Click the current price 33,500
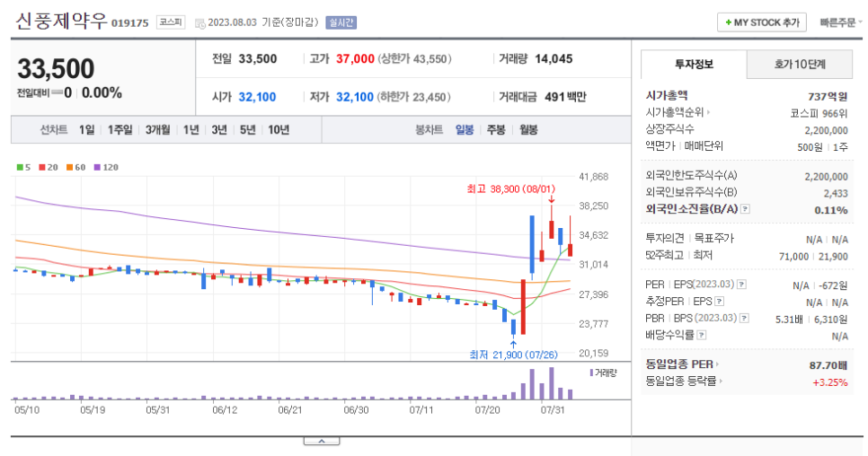 [x=56, y=68]
